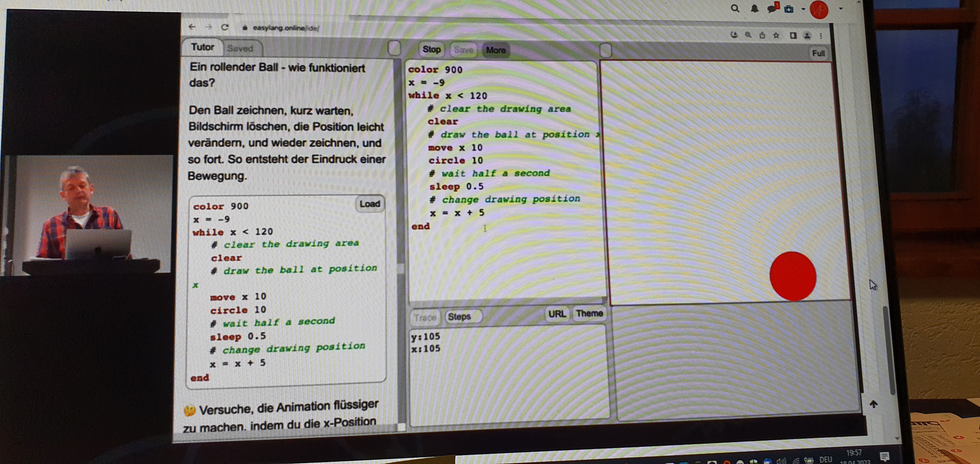The image size is (980, 464).
Task: Click 'x = x + 5' in the editor
Action: point(457,213)
